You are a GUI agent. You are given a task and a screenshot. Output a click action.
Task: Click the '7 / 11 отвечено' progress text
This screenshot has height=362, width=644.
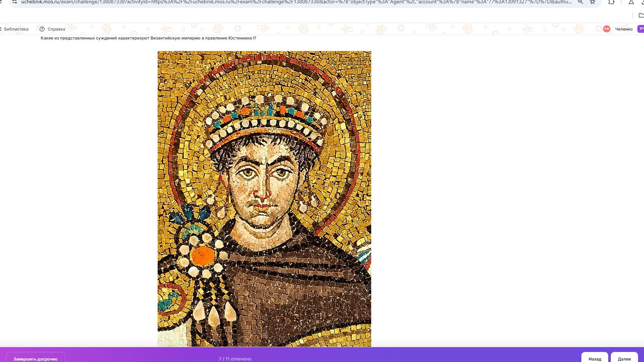pyautogui.click(x=235, y=359)
